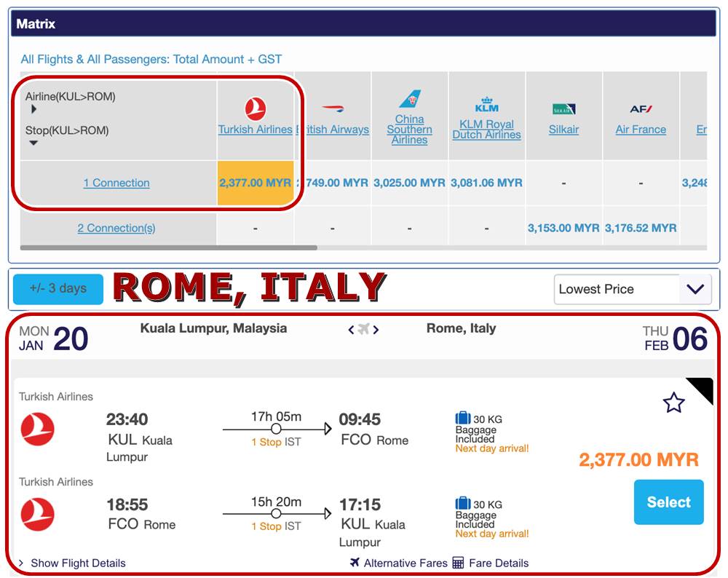Image resolution: width=728 pixels, height=578 pixels.
Task: Go to next date using right chevron
Action: pos(376,330)
